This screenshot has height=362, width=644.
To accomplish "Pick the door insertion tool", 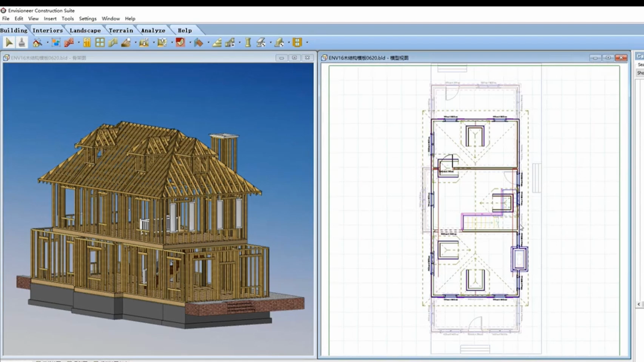I will point(87,42).
